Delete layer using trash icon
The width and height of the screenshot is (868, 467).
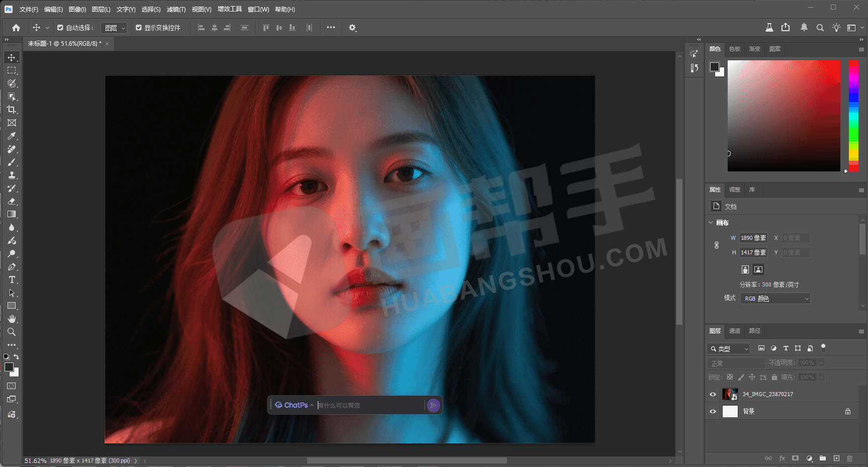(850, 458)
